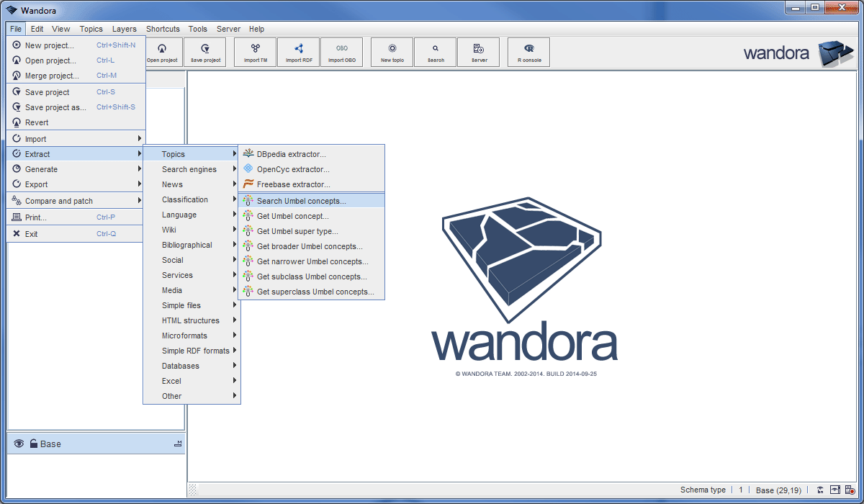This screenshot has width=864, height=504.
Task: Select Search Umbel concepts menu entry
Action: point(301,201)
